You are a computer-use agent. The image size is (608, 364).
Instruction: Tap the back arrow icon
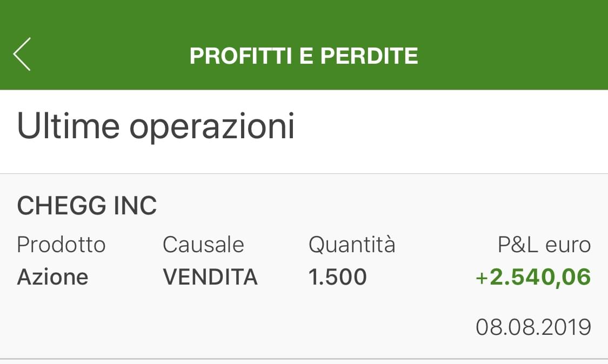point(22,55)
